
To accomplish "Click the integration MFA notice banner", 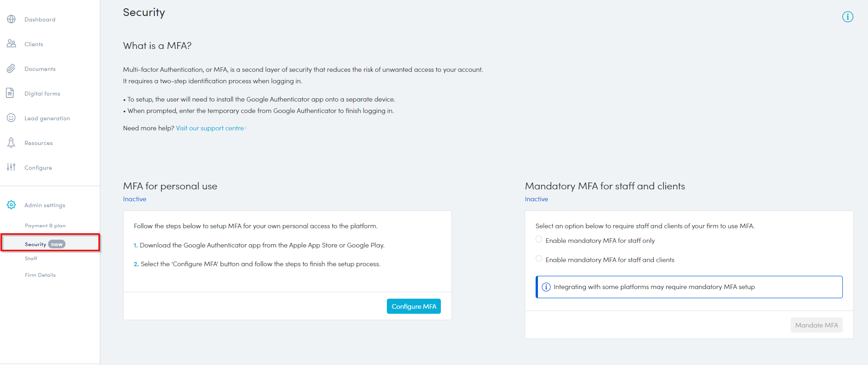I will click(x=689, y=287).
